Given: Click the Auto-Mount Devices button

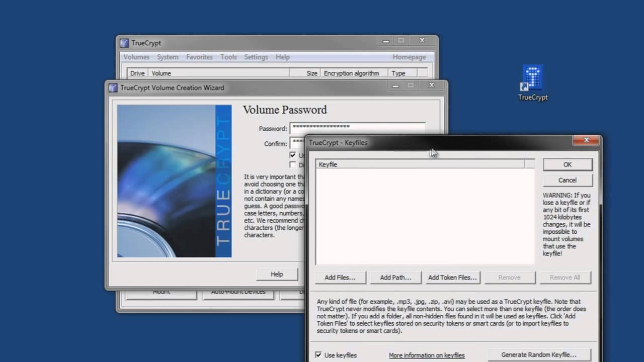Looking at the screenshot, I should coord(238,294).
